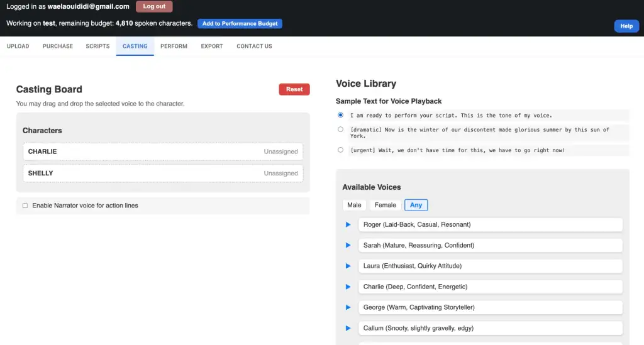Screen dimensions: 644x345
Task: Select the dramatic sample text radio
Action: pyautogui.click(x=340, y=129)
